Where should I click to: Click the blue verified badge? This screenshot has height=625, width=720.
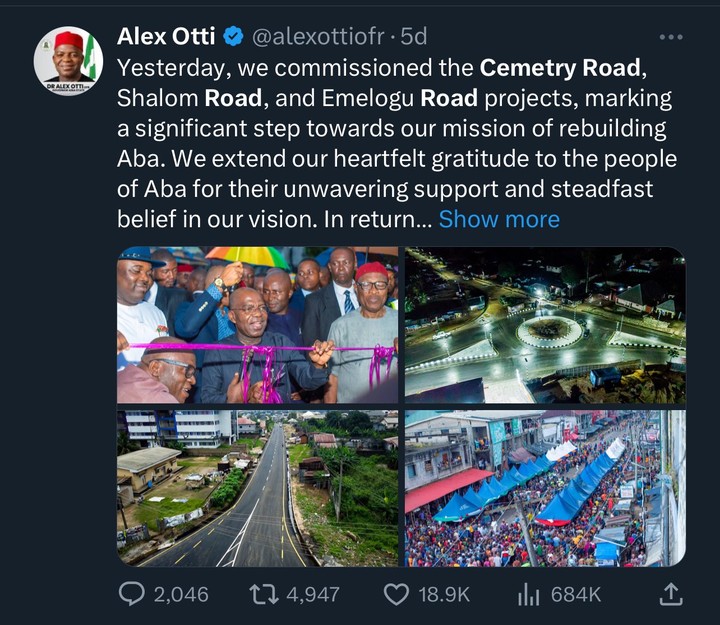point(233,37)
